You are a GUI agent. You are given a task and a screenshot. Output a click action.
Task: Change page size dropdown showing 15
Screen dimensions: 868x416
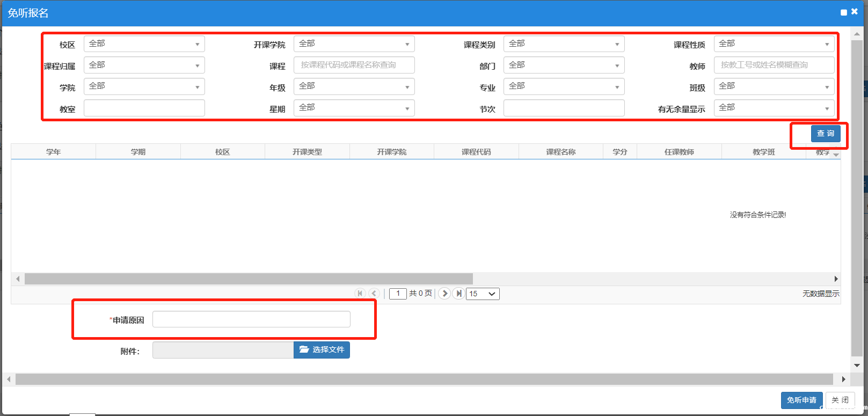[483, 294]
